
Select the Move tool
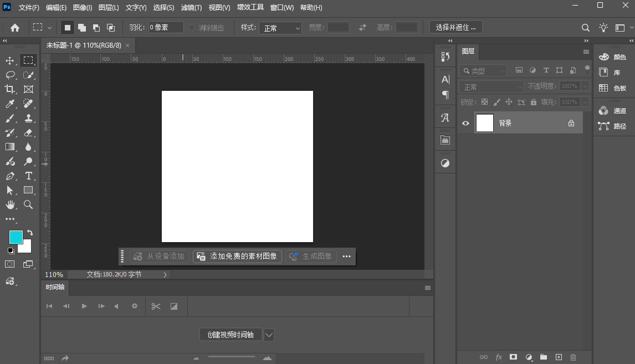(x=10, y=60)
